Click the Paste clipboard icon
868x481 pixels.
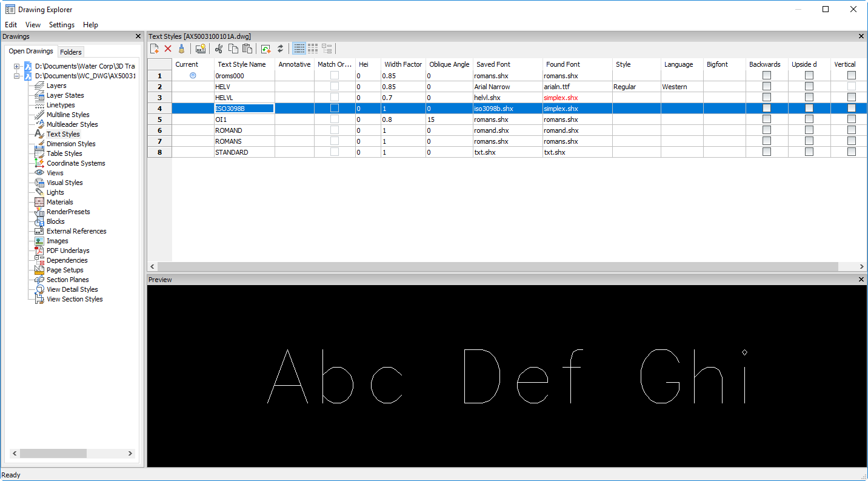[247, 49]
